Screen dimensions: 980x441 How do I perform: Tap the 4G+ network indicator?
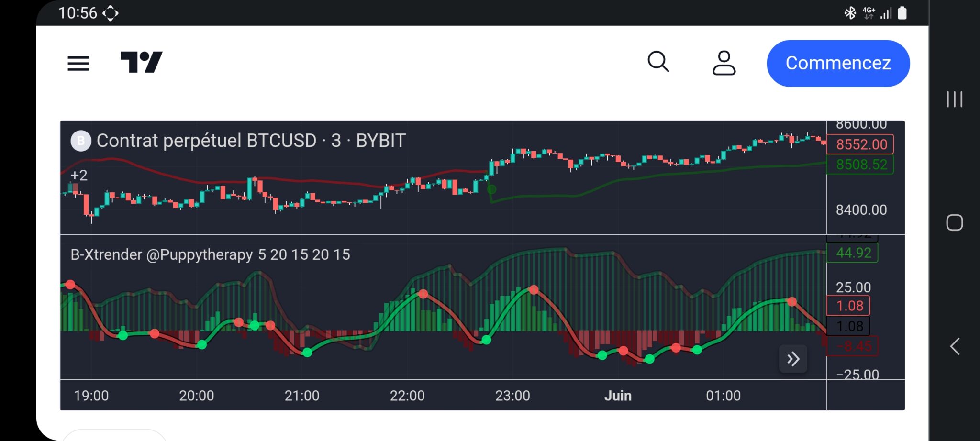(x=869, y=13)
